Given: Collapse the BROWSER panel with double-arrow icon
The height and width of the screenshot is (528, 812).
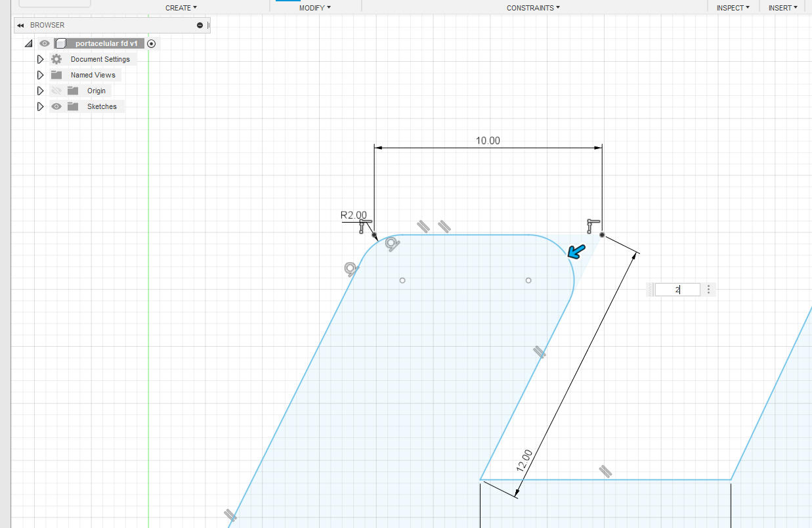Looking at the screenshot, I should point(20,25).
